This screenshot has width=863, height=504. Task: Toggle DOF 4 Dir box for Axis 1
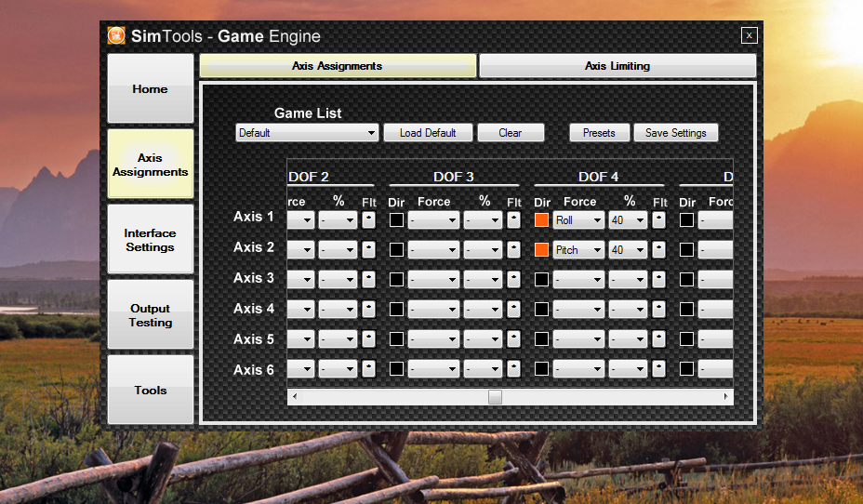(541, 220)
